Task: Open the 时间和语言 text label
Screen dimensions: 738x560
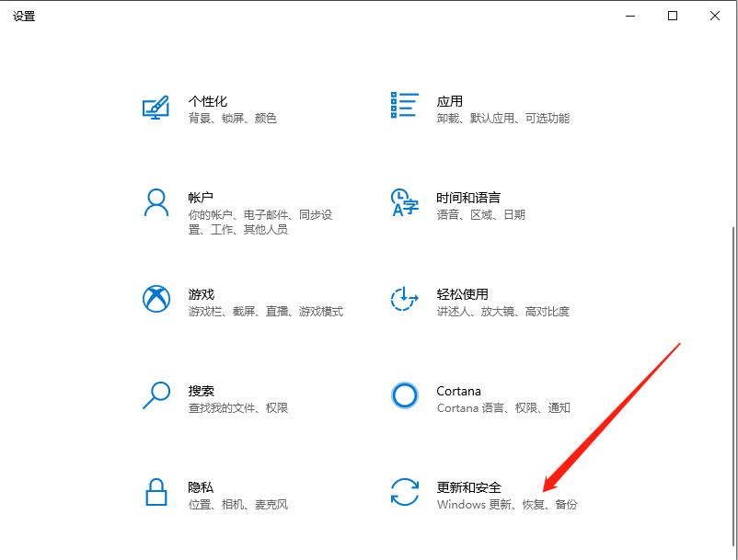Action: (468, 198)
